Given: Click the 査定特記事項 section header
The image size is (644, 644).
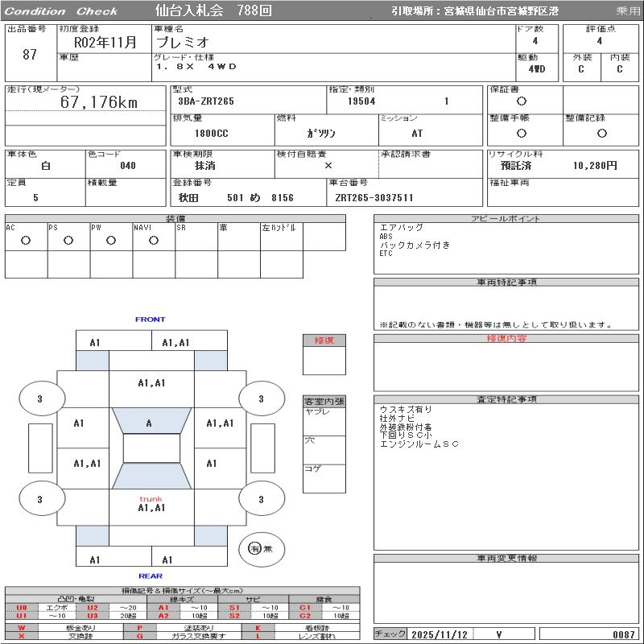Looking at the screenshot, I should pyautogui.click(x=506, y=400).
